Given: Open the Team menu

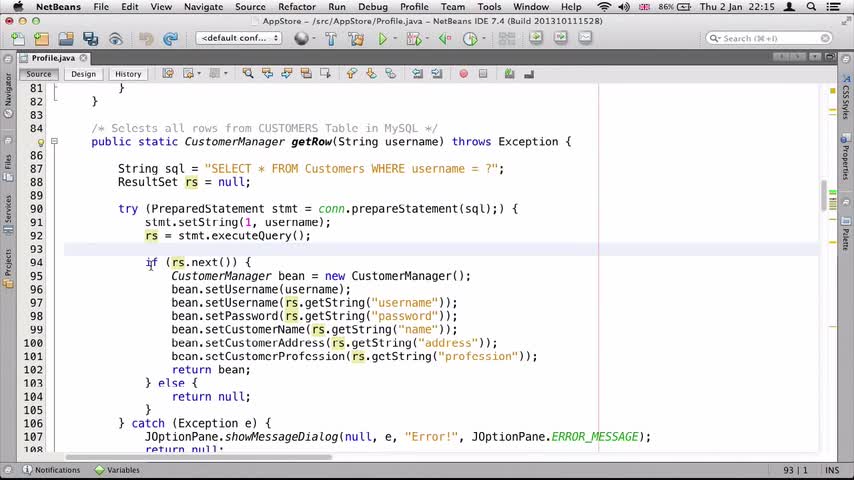Looking at the screenshot, I should (x=453, y=7).
